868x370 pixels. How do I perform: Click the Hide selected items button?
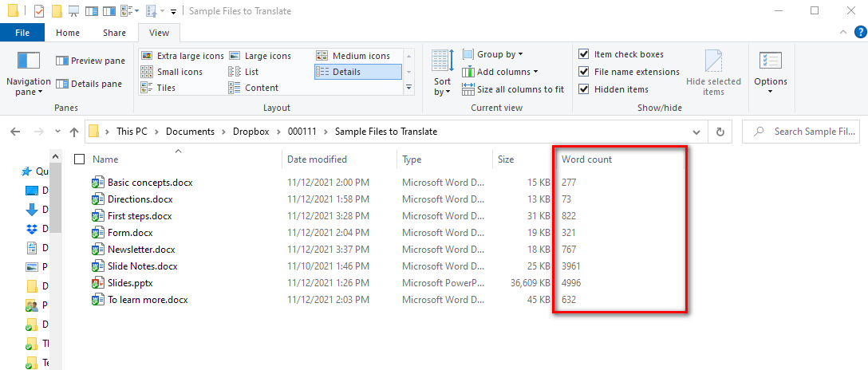713,73
